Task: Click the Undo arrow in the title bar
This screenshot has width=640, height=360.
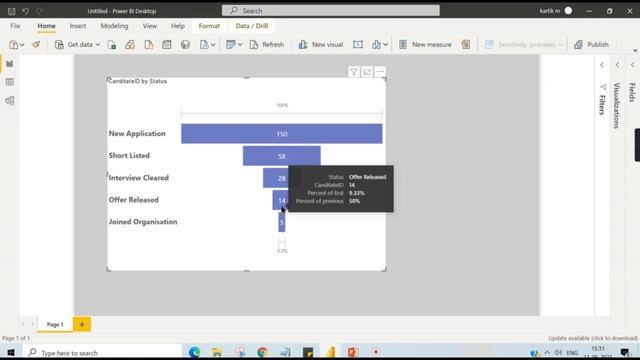Action: click(x=26, y=11)
